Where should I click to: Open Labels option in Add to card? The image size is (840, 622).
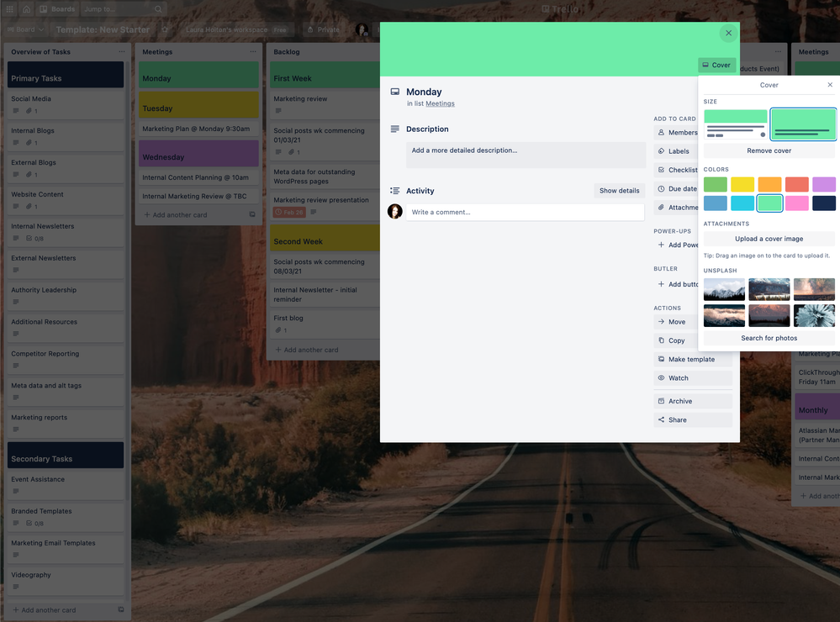click(x=676, y=151)
